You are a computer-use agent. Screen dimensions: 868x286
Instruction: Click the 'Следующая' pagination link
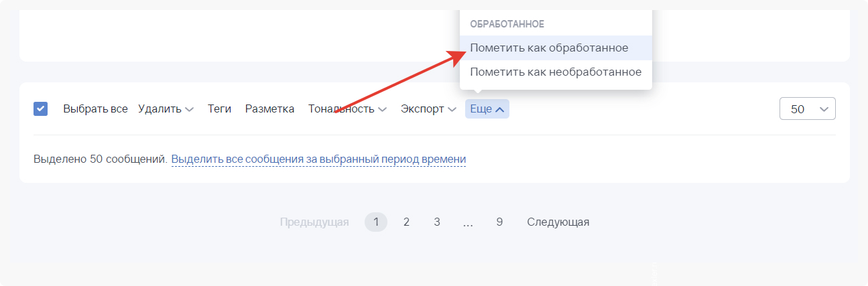pyautogui.click(x=558, y=222)
